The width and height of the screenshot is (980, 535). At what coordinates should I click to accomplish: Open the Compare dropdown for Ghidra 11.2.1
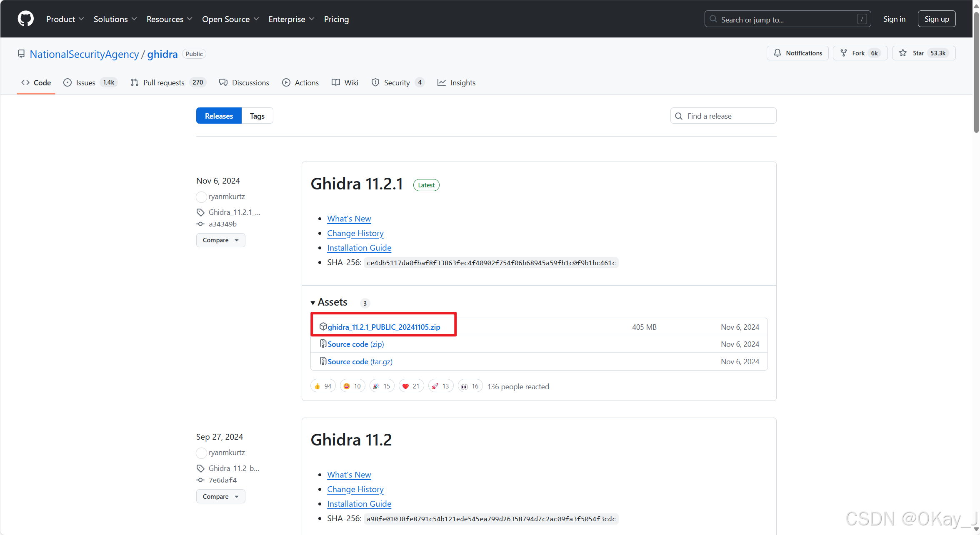220,240
